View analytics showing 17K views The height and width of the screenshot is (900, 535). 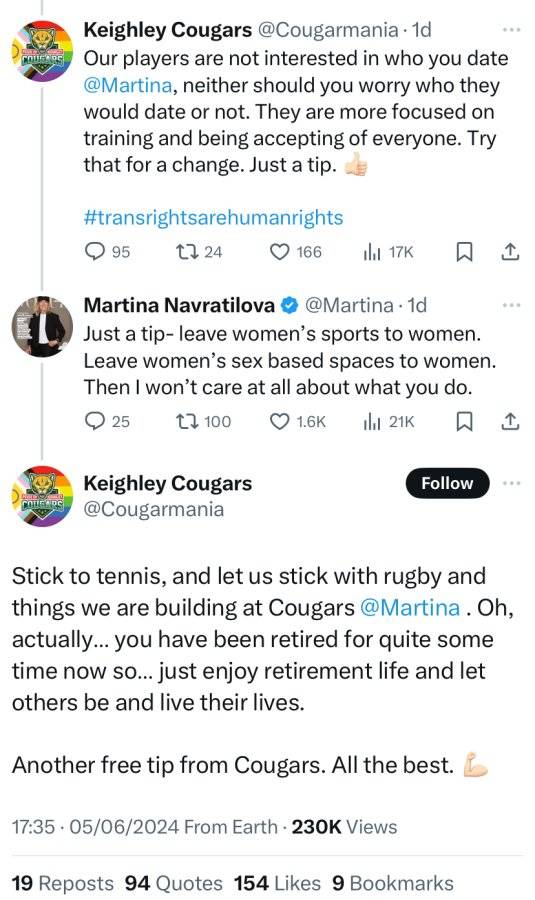pos(388,252)
